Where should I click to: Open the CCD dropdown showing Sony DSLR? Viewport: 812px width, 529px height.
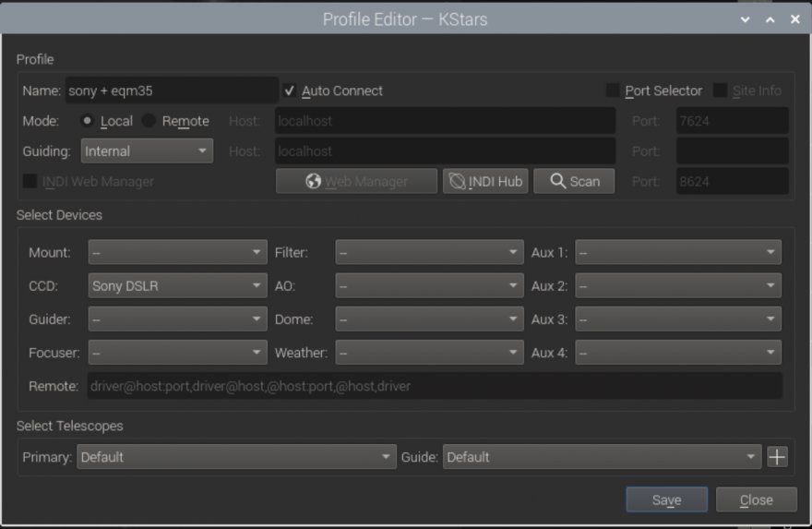[177, 286]
